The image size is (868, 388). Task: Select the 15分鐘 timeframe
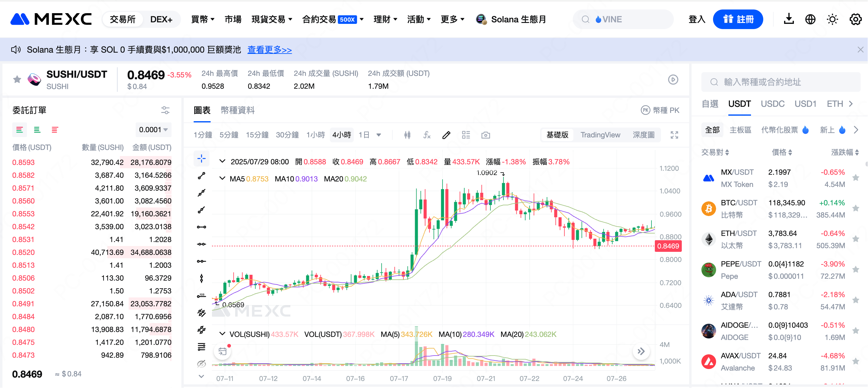257,135
